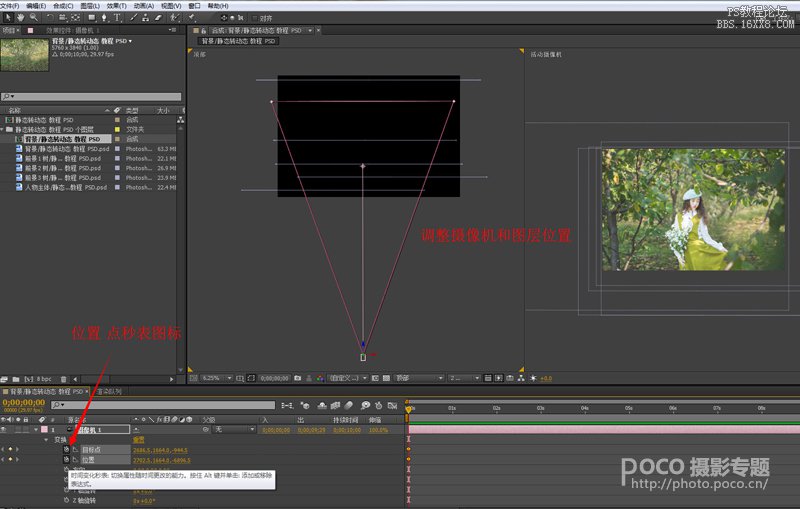Select the Type text tool
The image size is (800, 509).
[x=117, y=17]
